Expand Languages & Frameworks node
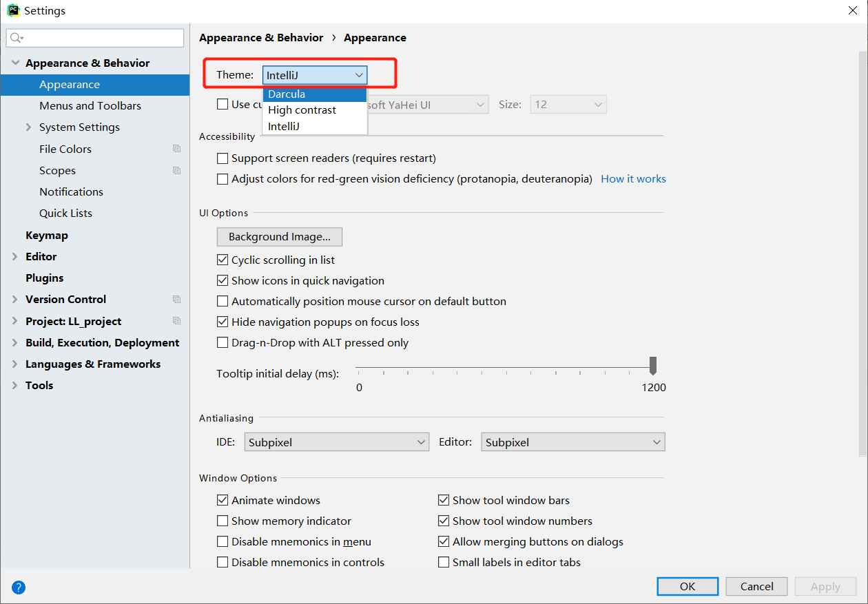This screenshot has height=604, width=868. click(15, 364)
